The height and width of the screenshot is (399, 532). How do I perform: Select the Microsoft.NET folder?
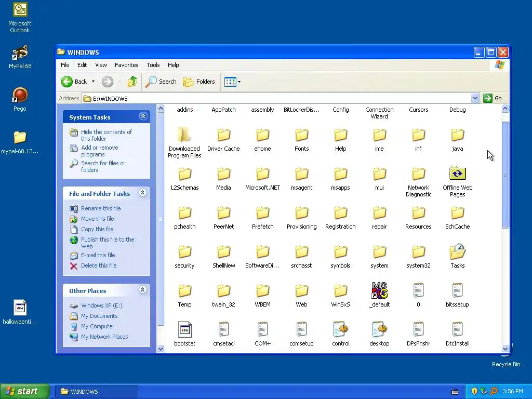click(x=262, y=179)
